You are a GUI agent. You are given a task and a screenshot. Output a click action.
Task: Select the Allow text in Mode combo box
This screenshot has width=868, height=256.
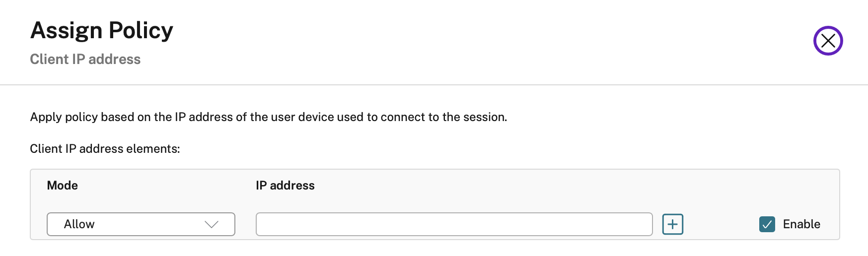(x=79, y=224)
